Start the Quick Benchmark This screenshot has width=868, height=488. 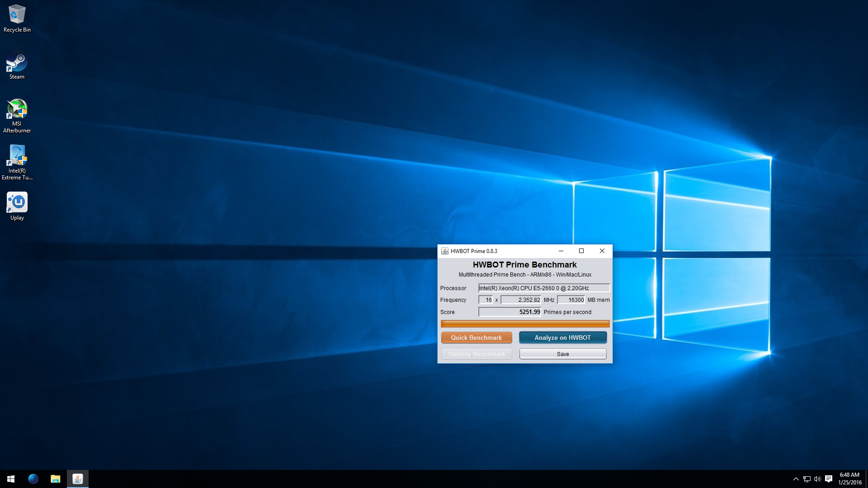click(476, 338)
